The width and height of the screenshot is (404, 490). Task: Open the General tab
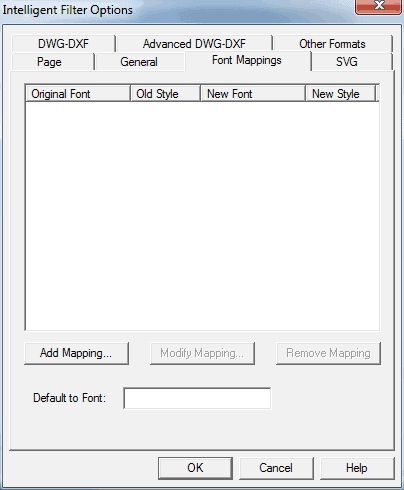139,62
